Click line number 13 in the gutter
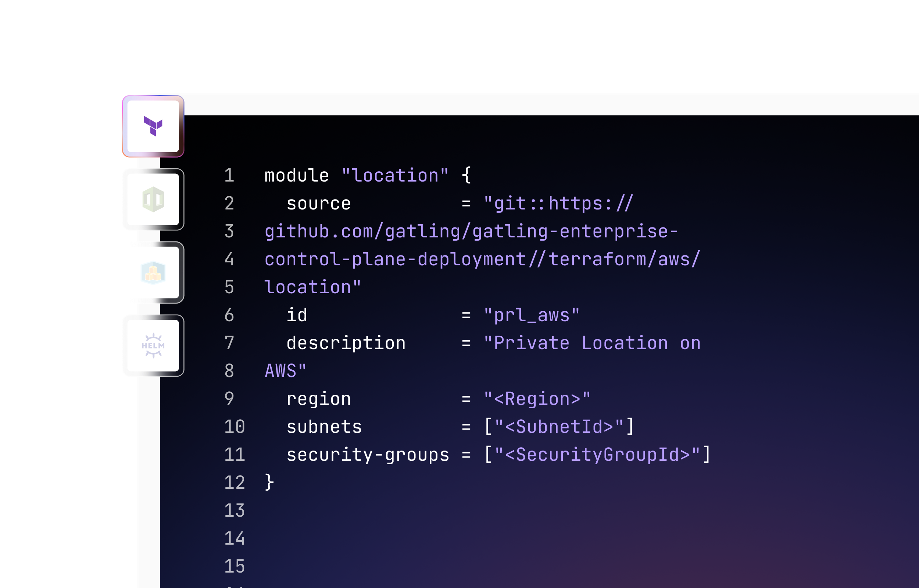Image resolution: width=919 pixels, height=588 pixels. coord(235,510)
